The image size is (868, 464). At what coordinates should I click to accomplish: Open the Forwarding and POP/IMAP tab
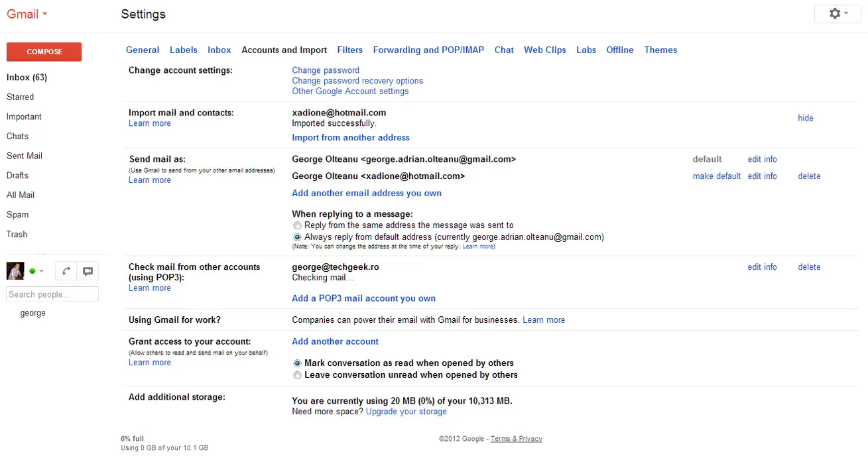pyautogui.click(x=428, y=50)
